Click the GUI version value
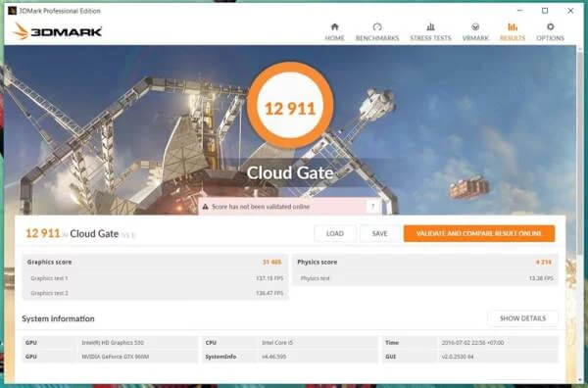 click(457, 357)
